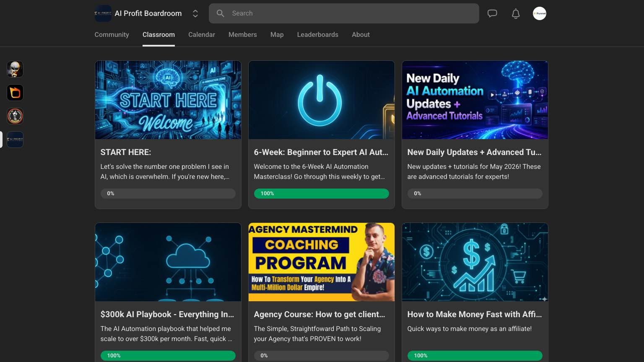Open 6-Week: Beginner to Expert AI course title
Screen dimensions: 644x362
321,153
